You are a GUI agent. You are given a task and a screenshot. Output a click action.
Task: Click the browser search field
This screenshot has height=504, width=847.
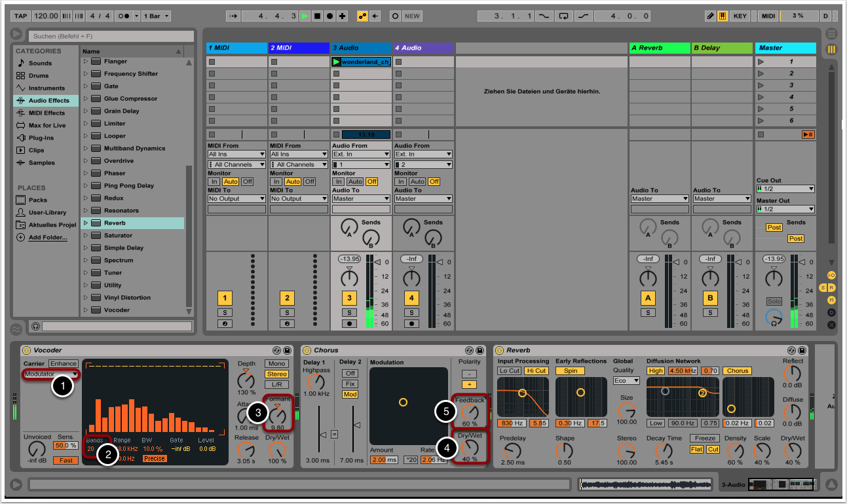pyautogui.click(x=111, y=36)
